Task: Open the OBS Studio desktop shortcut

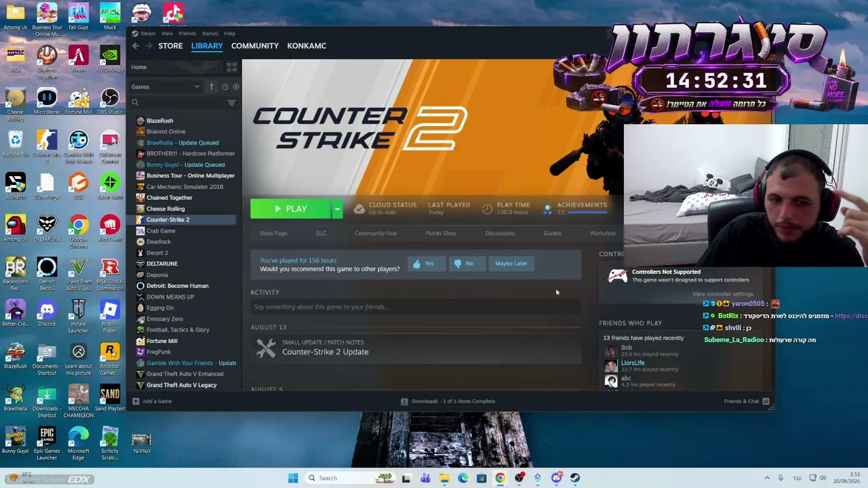Action: click(x=110, y=102)
